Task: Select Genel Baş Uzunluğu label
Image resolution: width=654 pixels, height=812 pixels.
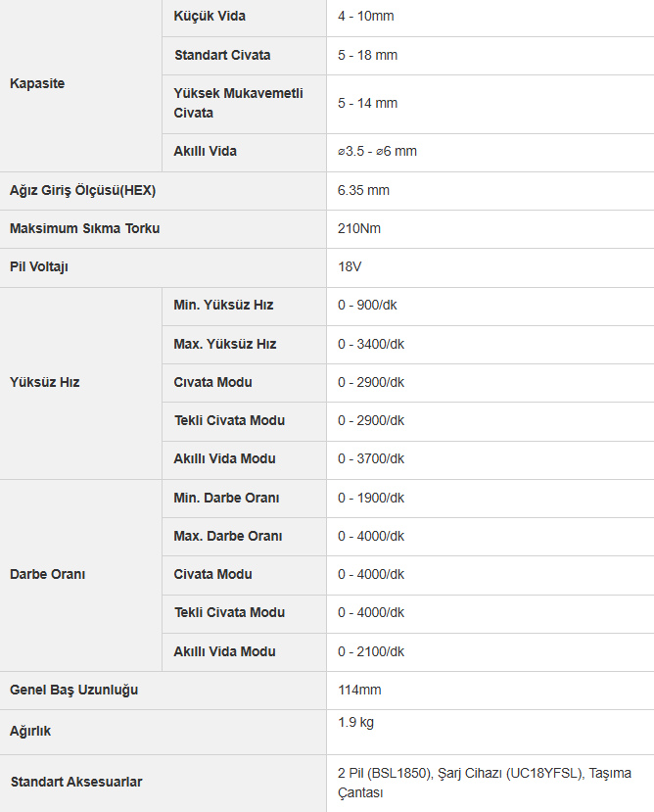Action: [x=74, y=690]
